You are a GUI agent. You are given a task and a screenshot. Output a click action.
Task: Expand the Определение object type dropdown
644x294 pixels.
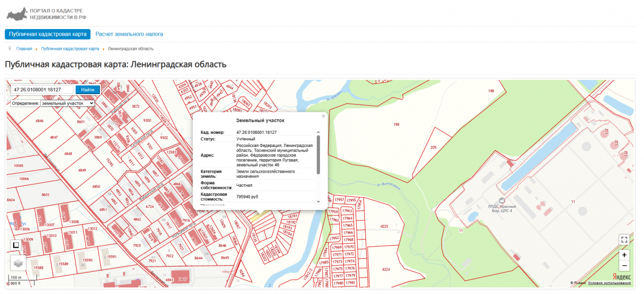click(x=67, y=103)
